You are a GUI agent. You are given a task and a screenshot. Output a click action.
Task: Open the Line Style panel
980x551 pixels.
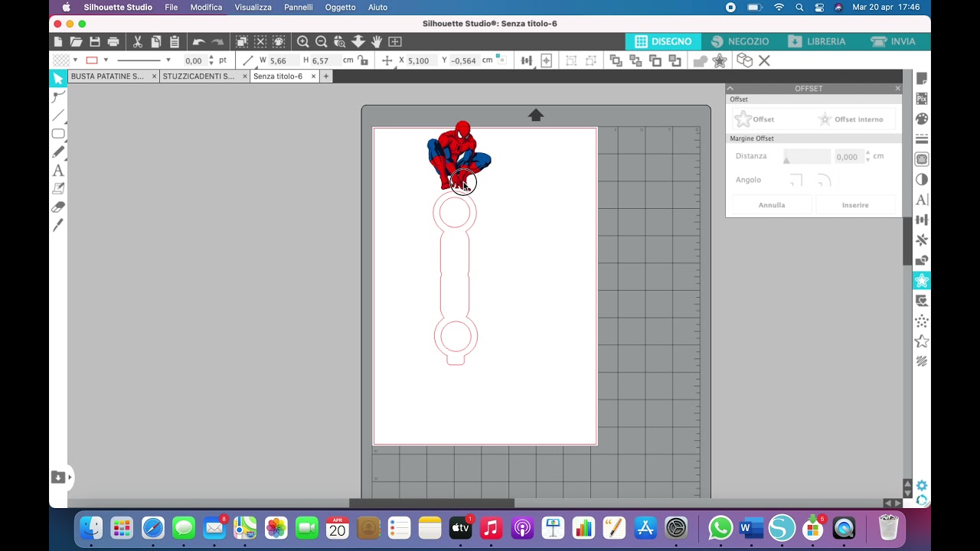tap(922, 139)
